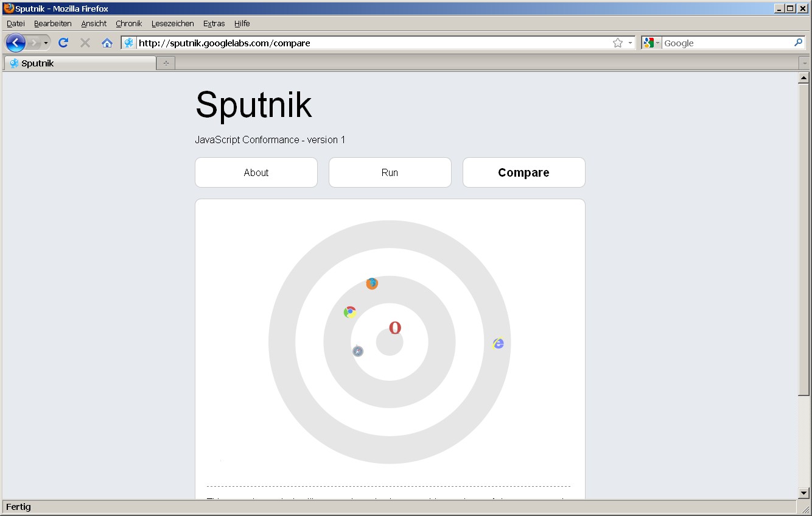Click the scrollbar down arrow

coord(803,493)
